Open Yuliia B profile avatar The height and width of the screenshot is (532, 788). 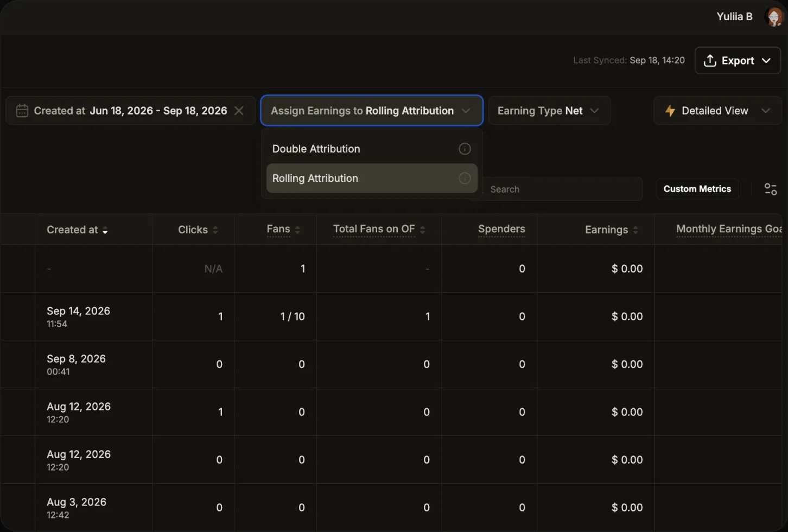(x=774, y=17)
